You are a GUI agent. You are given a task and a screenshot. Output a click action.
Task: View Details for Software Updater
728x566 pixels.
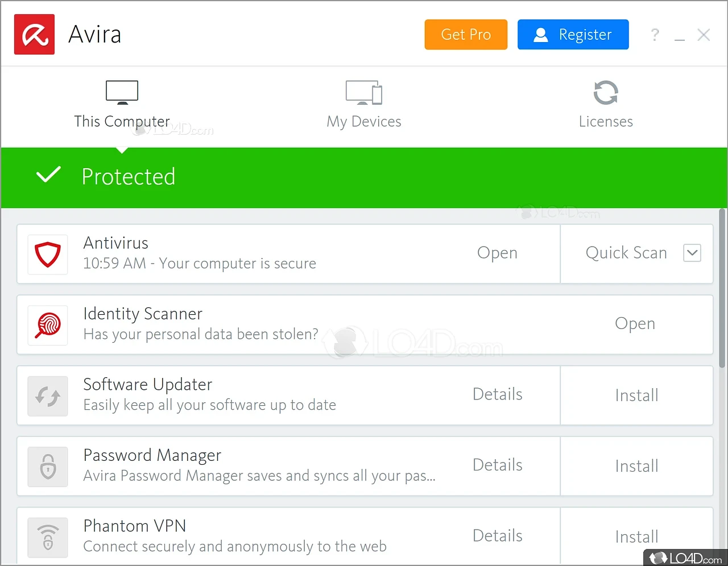click(498, 394)
